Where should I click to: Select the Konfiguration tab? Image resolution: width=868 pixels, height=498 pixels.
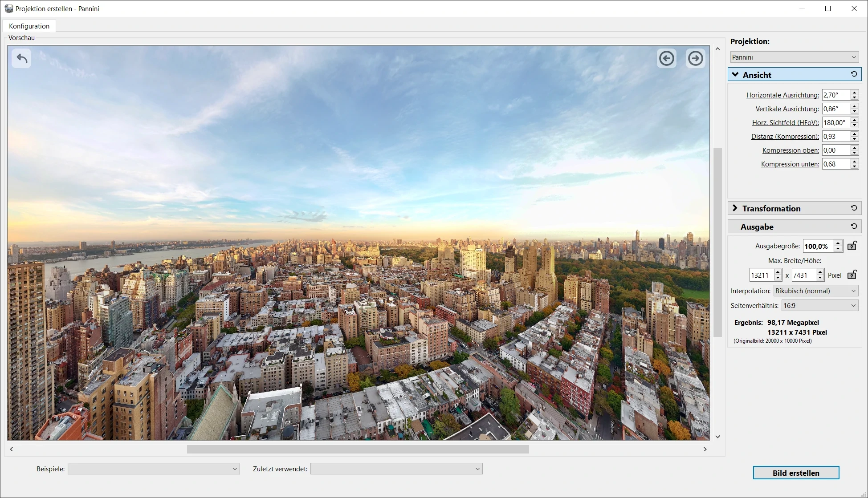[x=29, y=26]
